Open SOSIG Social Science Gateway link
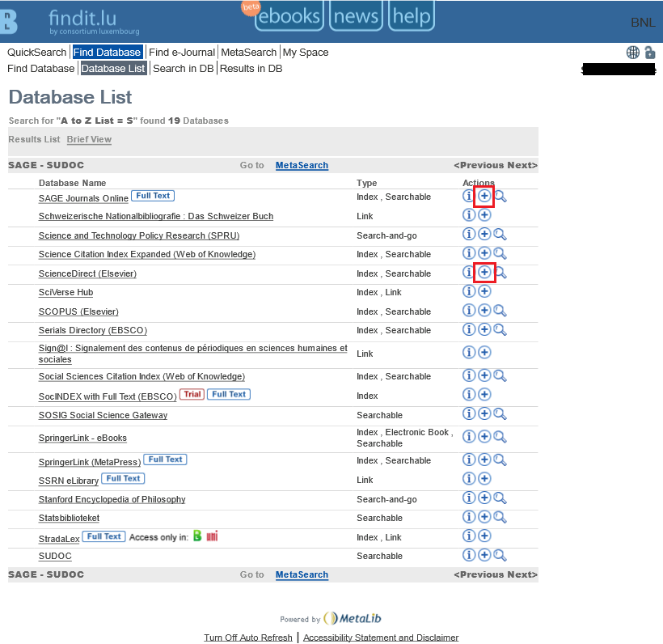The height and width of the screenshot is (644, 663). (103, 415)
